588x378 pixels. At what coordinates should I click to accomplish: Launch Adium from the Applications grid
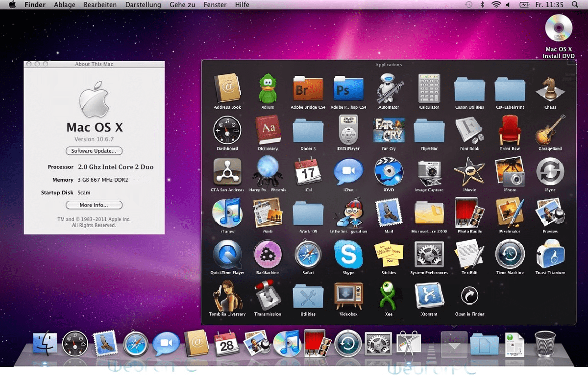point(268,89)
